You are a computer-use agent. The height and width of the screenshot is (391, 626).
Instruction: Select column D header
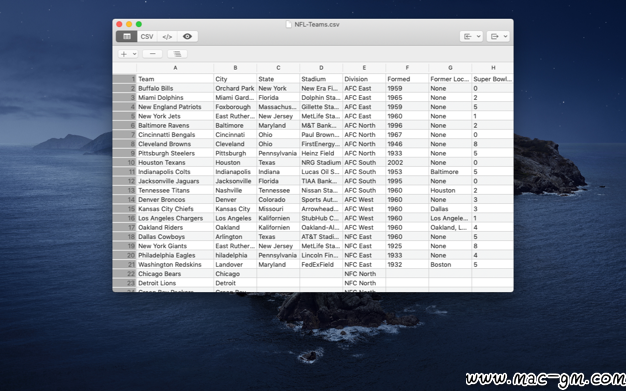(x=321, y=68)
